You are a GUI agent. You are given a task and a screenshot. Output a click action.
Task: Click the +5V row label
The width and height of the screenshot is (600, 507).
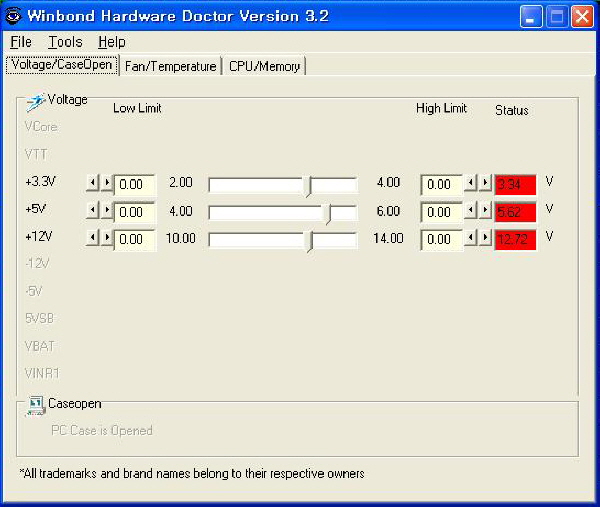tap(36, 209)
